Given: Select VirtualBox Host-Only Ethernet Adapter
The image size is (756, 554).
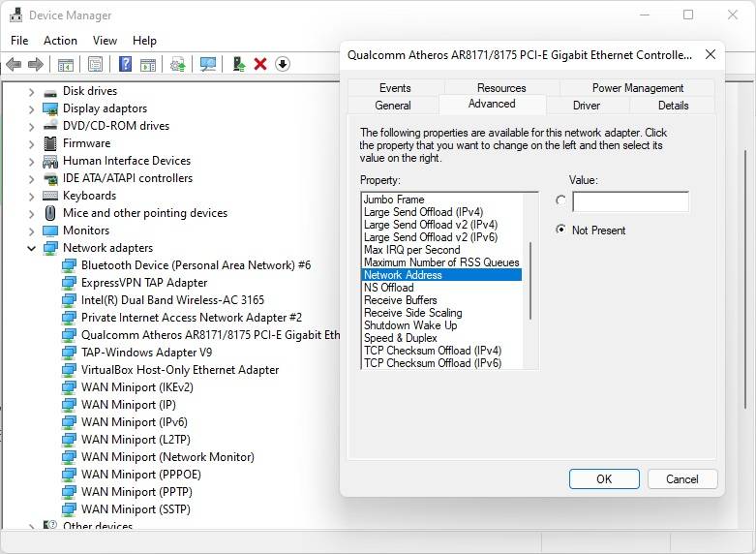Looking at the screenshot, I should pyautogui.click(x=180, y=370).
